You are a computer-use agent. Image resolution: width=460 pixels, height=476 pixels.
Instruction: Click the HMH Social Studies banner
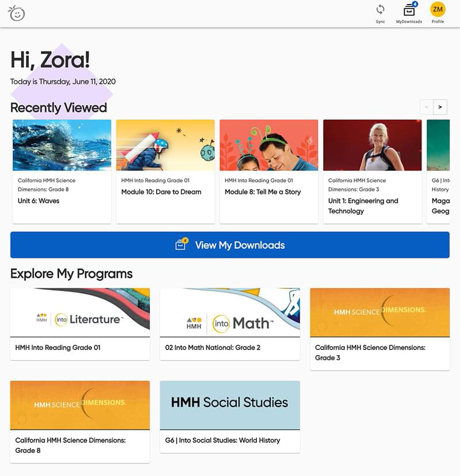(x=230, y=405)
